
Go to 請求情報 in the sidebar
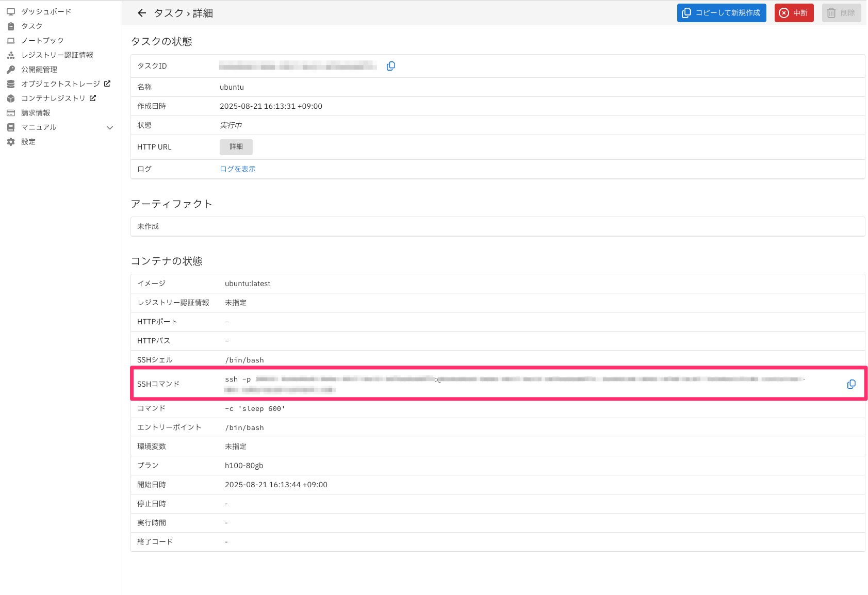36,112
